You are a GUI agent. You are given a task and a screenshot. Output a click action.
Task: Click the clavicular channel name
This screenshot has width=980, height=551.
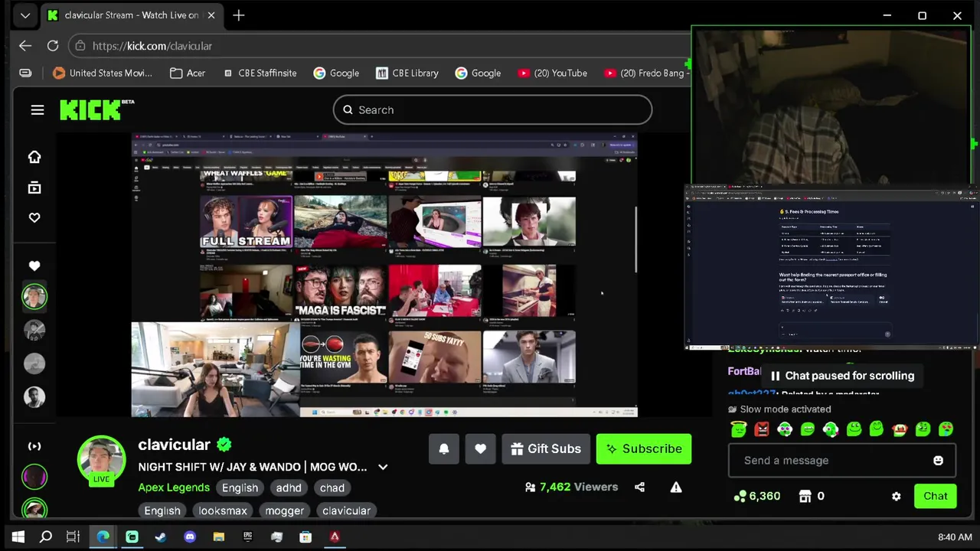click(174, 445)
